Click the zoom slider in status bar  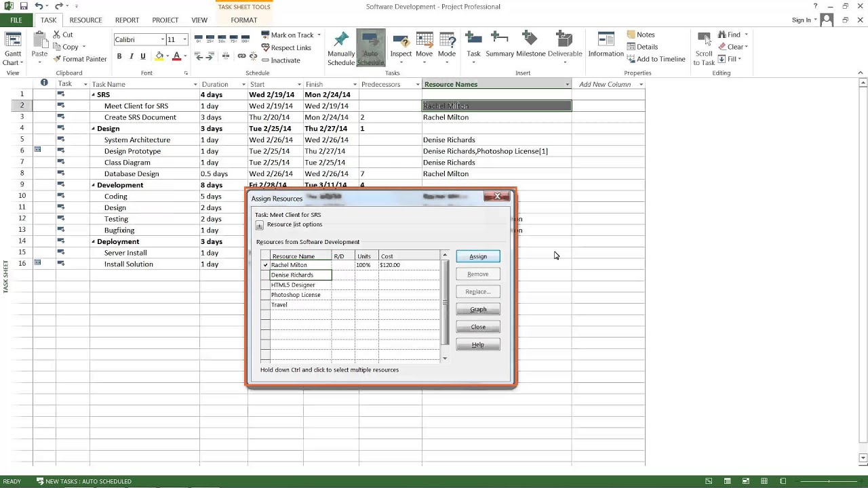tap(829, 481)
